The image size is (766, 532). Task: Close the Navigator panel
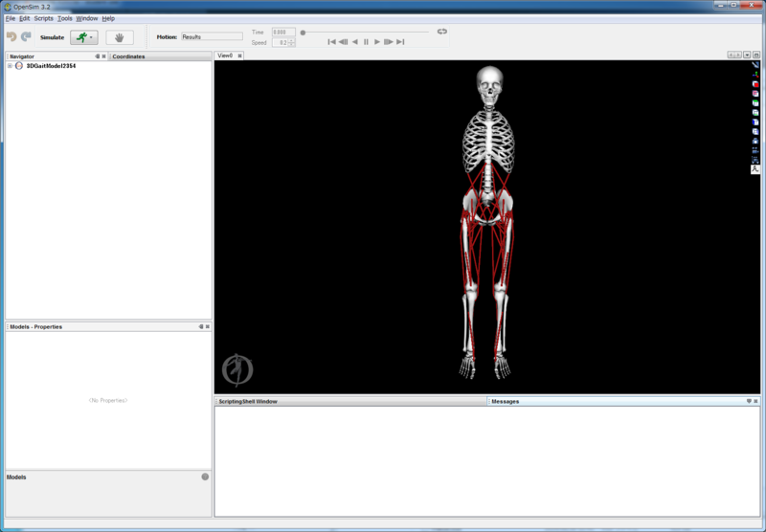coord(103,56)
